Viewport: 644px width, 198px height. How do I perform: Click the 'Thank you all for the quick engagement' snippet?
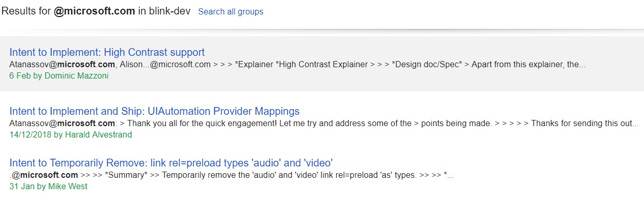[324, 124]
